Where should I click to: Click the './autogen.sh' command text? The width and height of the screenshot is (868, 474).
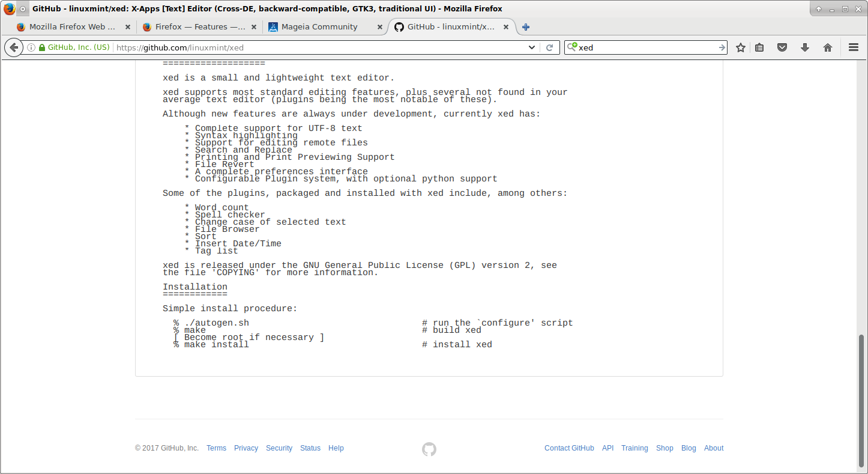(x=217, y=323)
